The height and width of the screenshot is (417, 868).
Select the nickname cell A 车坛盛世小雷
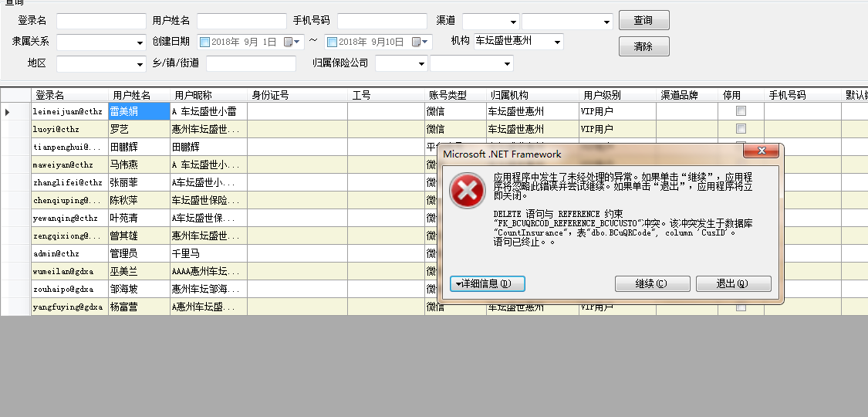pos(208,111)
